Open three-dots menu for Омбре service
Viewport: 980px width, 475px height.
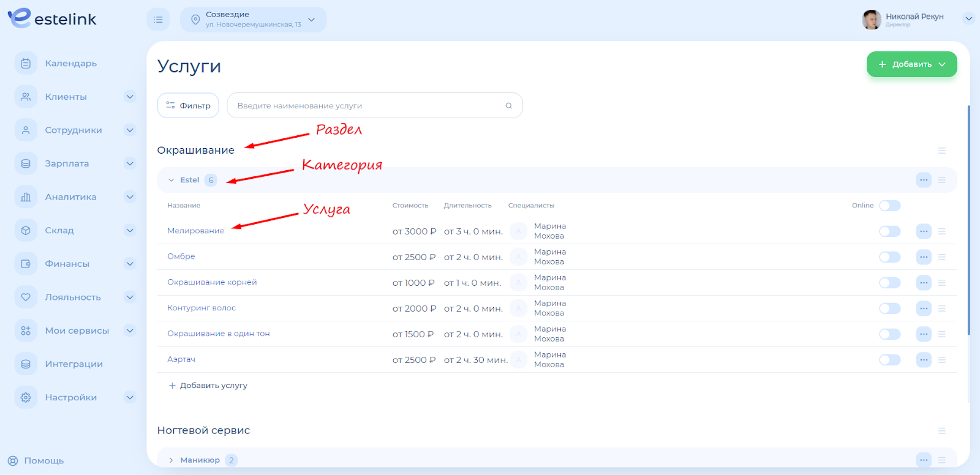[x=924, y=257]
